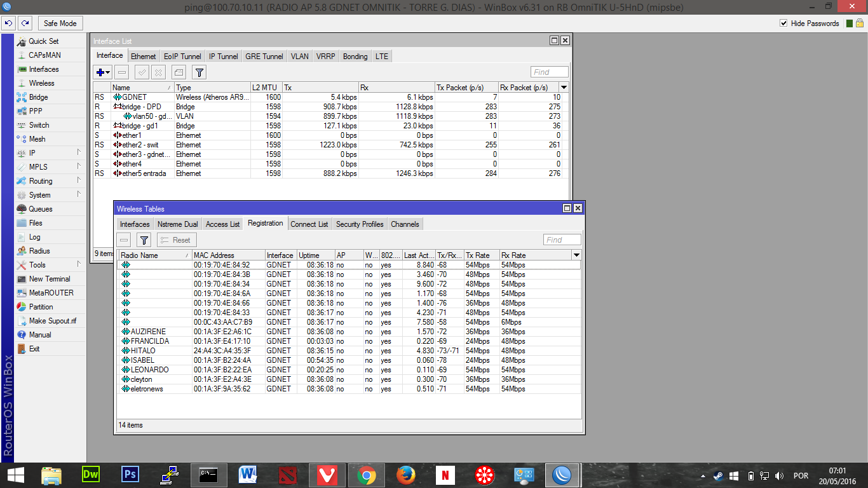The height and width of the screenshot is (488, 868).
Task: Switch to the Security Profiles tab
Action: pos(360,224)
